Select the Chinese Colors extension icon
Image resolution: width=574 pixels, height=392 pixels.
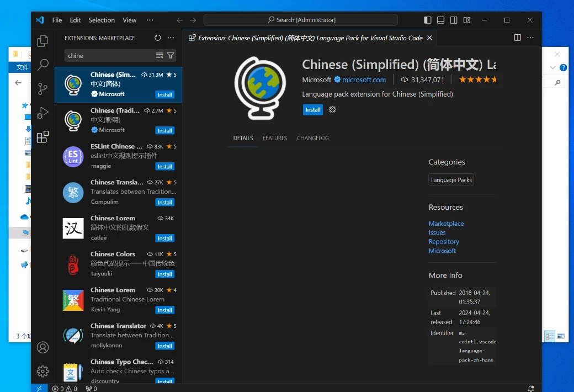(x=73, y=264)
